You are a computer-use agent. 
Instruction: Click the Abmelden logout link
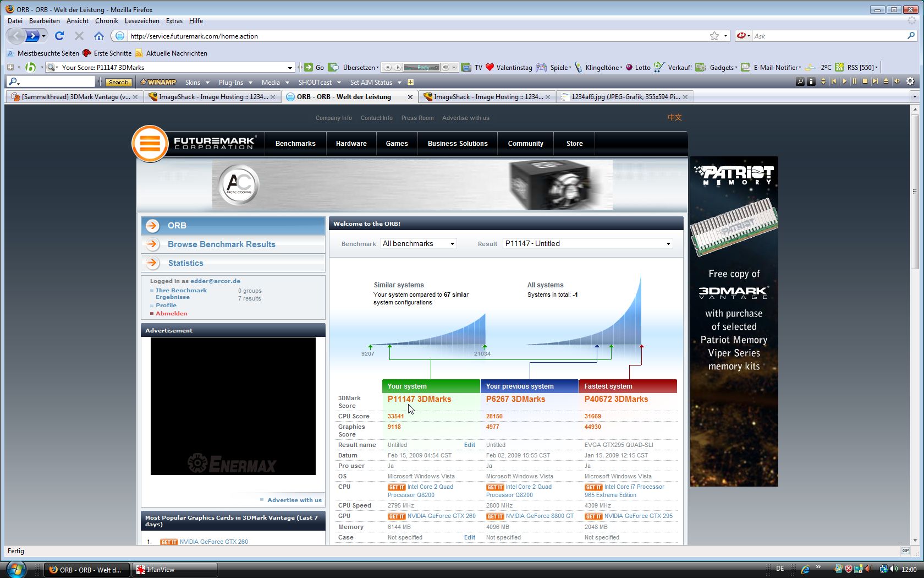172,314
